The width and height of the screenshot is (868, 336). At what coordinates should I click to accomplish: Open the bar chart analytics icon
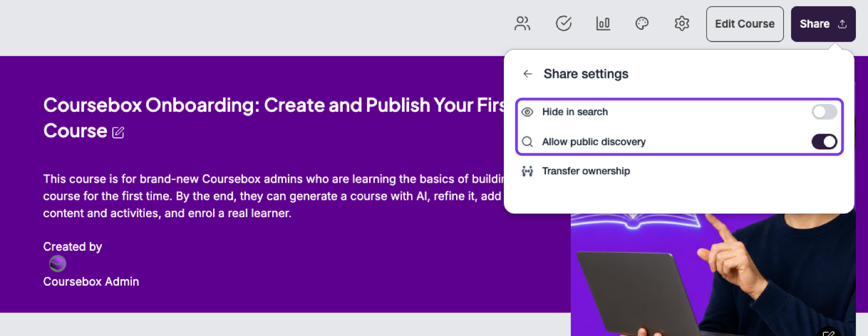pyautogui.click(x=603, y=24)
